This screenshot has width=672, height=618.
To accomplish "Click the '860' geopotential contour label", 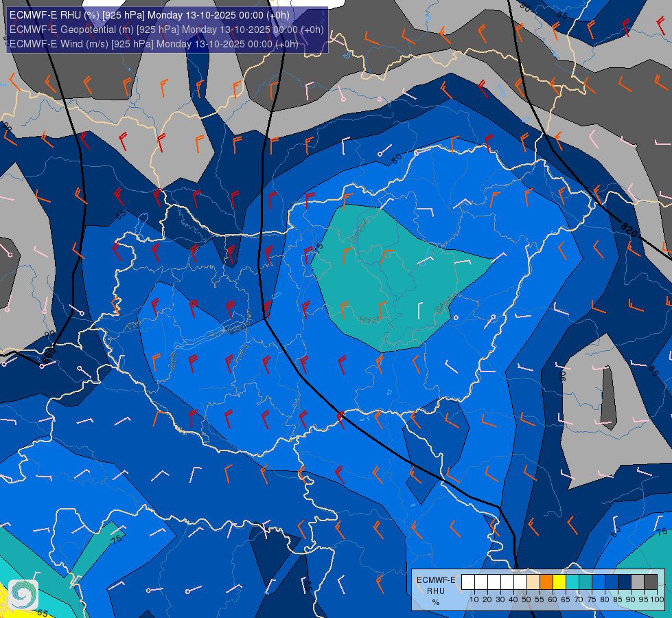I will [x=49, y=357].
